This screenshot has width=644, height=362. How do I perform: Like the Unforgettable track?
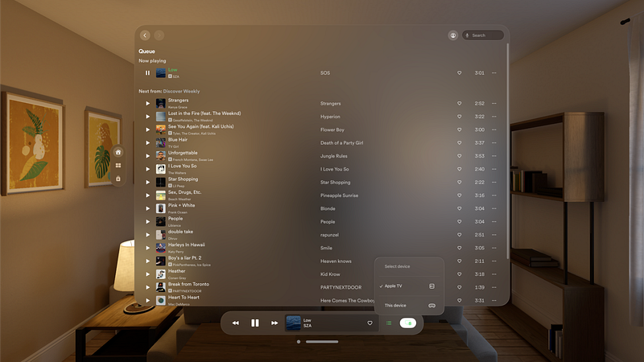click(x=459, y=156)
